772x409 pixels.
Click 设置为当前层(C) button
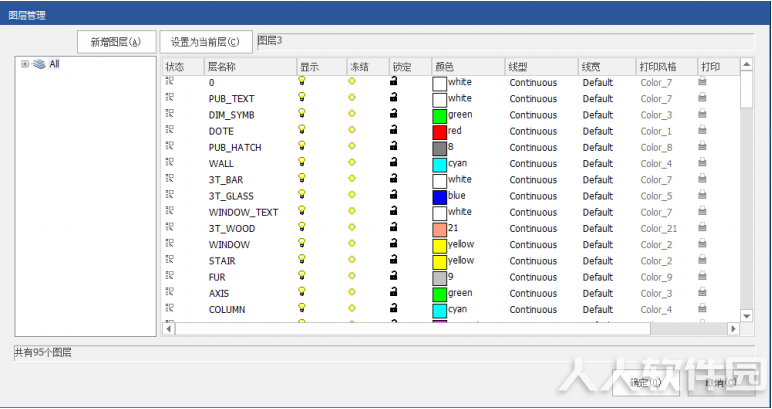point(206,42)
